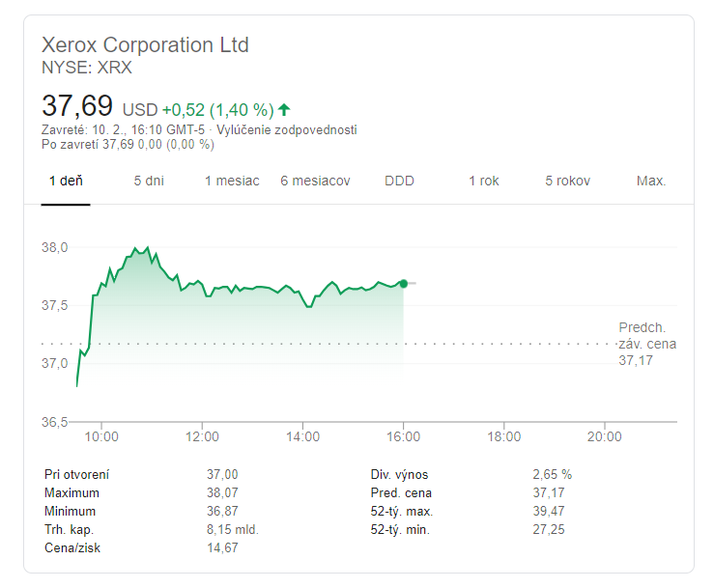Image resolution: width=714 pixels, height=588 pixels.
Task: Select the 1 deň tab
Action: 66,182
